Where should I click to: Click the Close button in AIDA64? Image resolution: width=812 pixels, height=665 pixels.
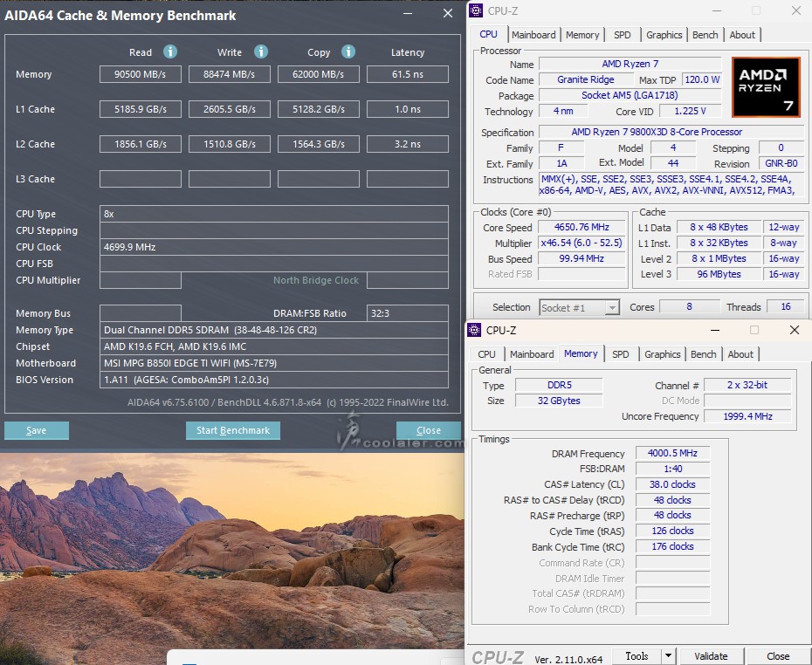point(429,430)
